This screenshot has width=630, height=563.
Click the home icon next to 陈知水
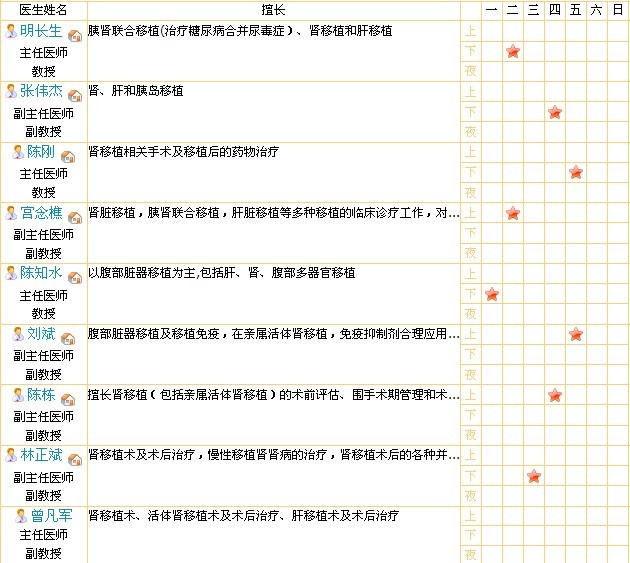pyautogui.click(x=75, y=278)
